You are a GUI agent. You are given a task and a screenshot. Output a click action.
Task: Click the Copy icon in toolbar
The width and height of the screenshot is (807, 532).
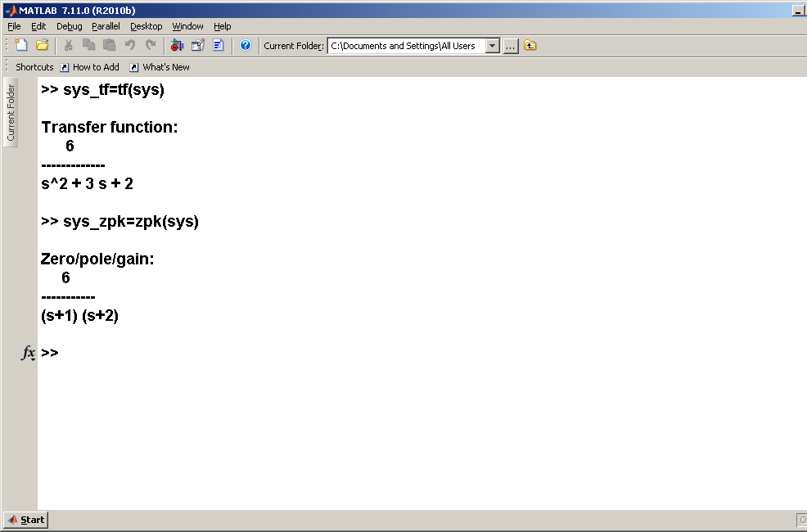88,45
